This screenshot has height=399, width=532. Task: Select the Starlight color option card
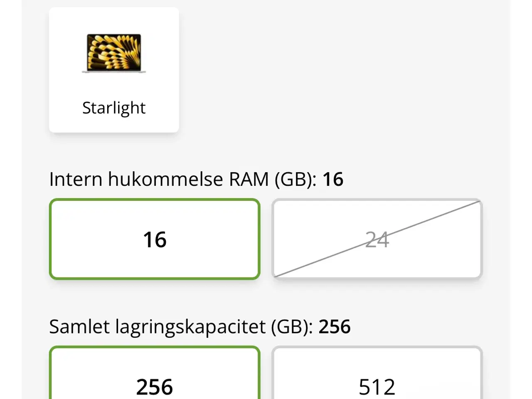(x=114, y=70)
